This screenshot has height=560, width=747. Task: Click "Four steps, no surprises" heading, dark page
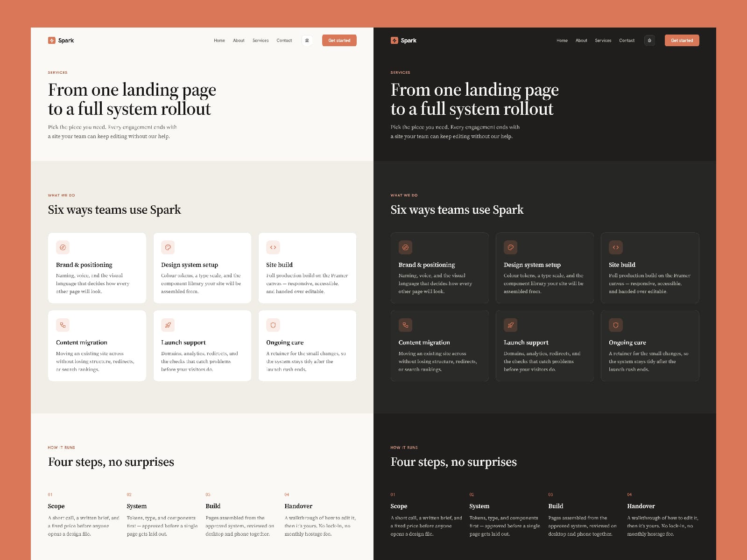[454, 462]
